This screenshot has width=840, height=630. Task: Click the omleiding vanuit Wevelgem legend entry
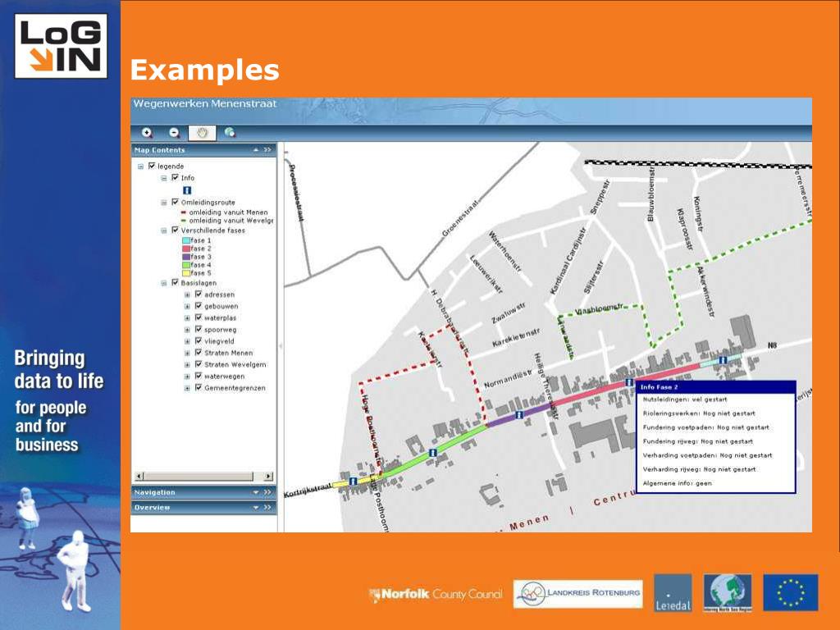click(x=231, y=220)
